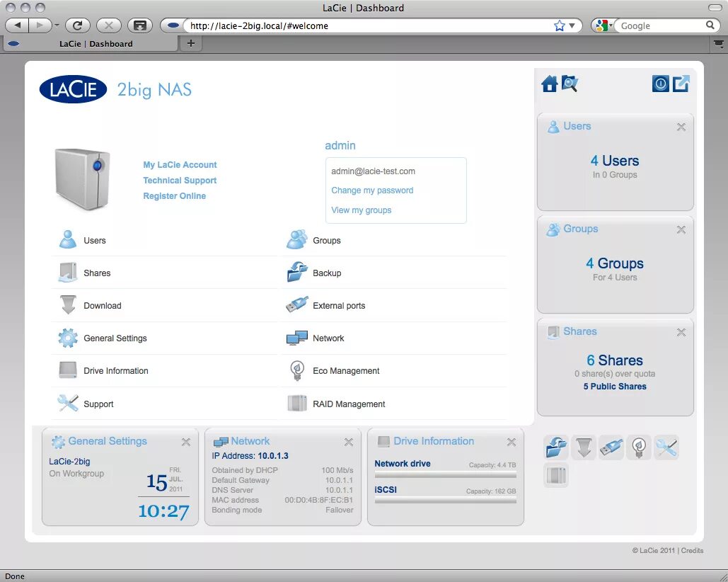Screen dimensions: 728x582
Task: Open a new tab with plus button
Action: coord(191,43)
